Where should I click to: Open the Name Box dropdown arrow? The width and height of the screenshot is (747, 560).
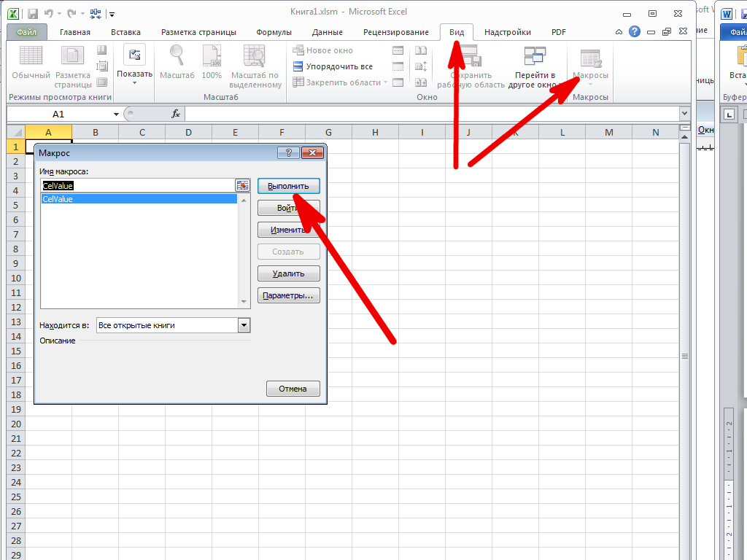(x=116, y=114)
